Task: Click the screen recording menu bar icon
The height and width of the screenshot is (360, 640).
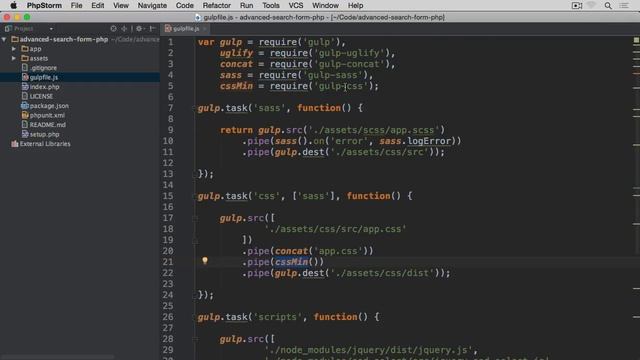Action: 577,5
